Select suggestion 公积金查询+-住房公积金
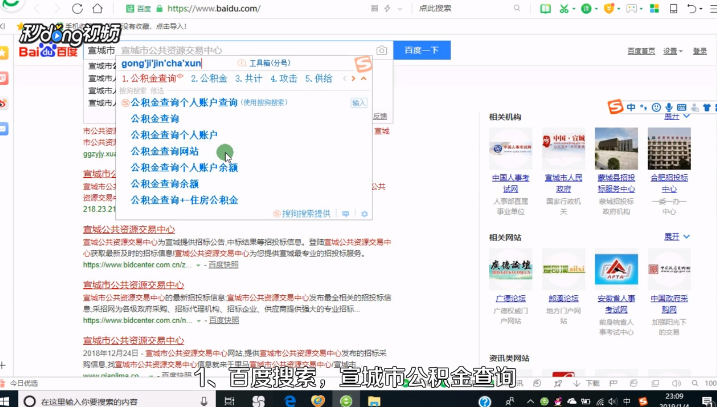717x407 pixels. [x=184, y=200]
